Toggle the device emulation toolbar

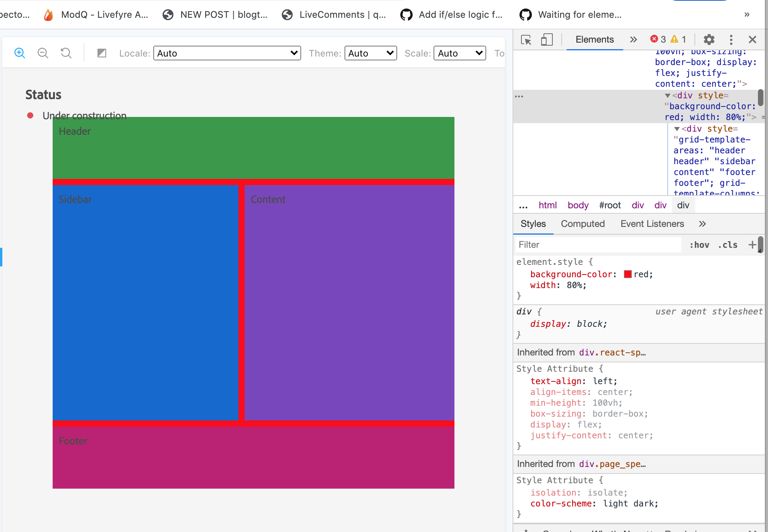tap(547, 39)
